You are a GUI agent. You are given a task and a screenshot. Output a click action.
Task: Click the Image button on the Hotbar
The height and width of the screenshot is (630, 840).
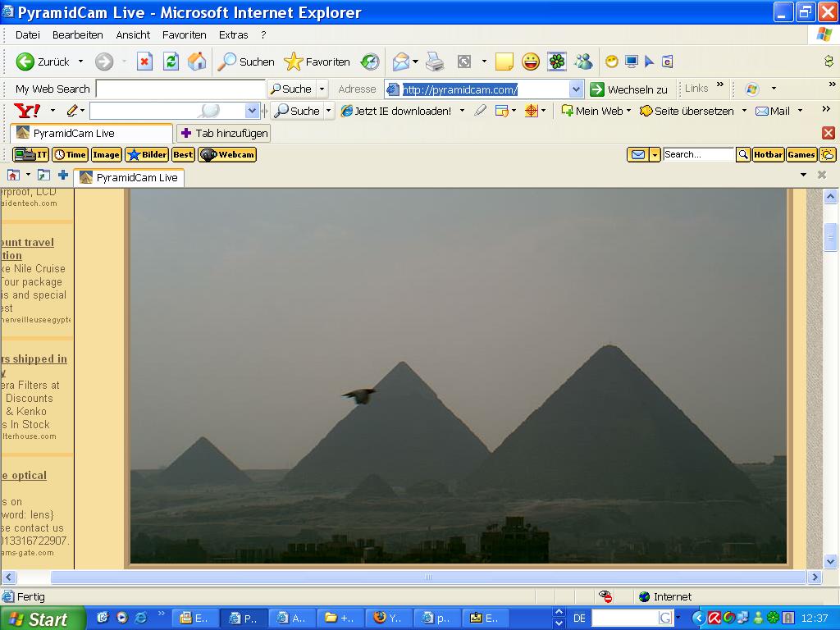(106, 155)
